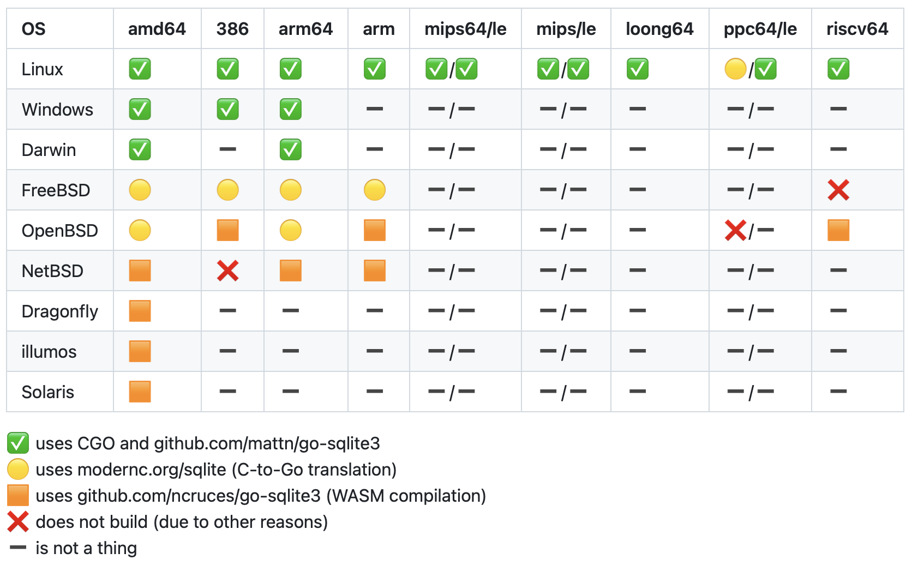Image resolution: width=924 pixels, height=565 pixels.
Task: Select the orange square for Dragonfly amd64
Action: point(140,311)
